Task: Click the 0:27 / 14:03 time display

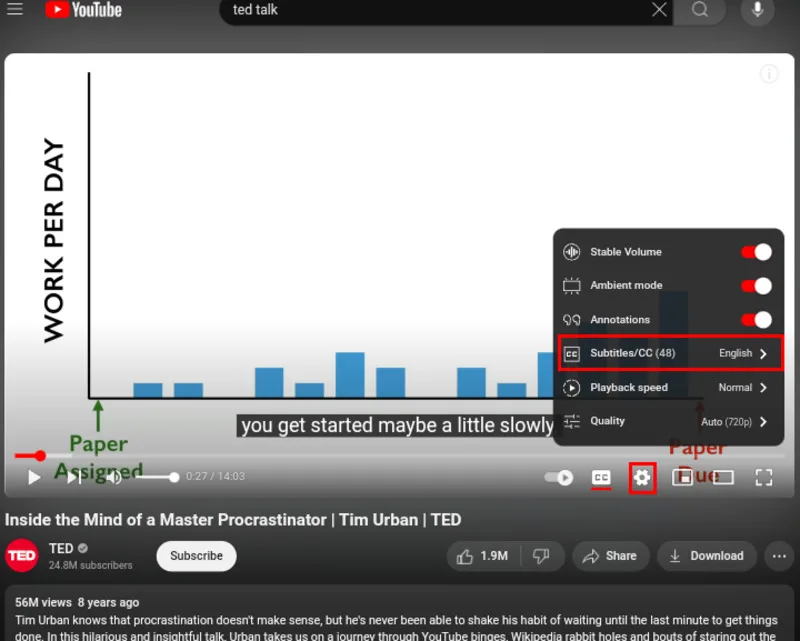Action: 215,477
